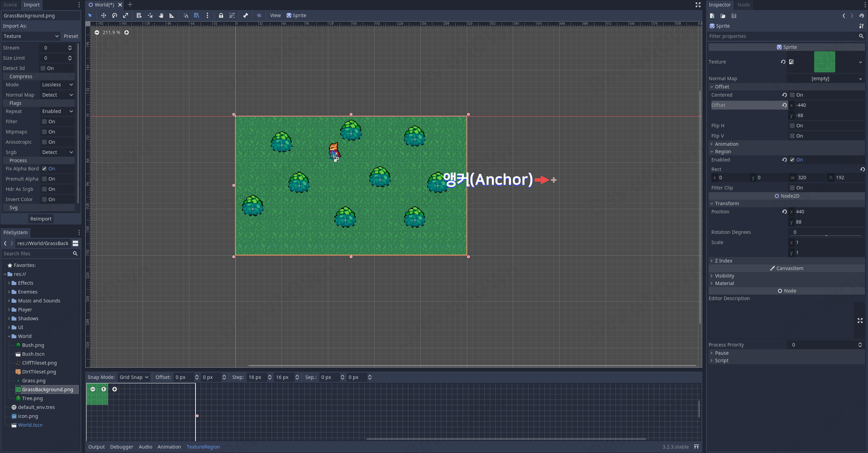Click the Preset button
The width and height of the screenshot is (868, 453).
point(71,36)
